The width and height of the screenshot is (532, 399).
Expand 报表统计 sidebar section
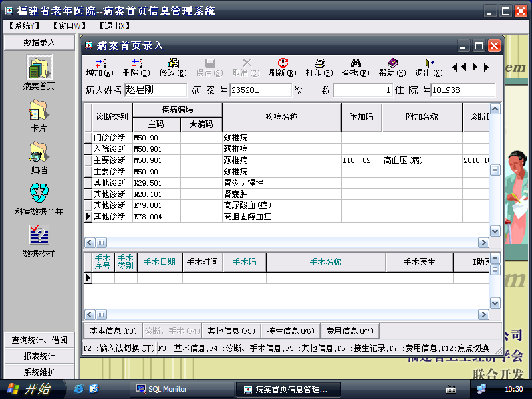39,356
